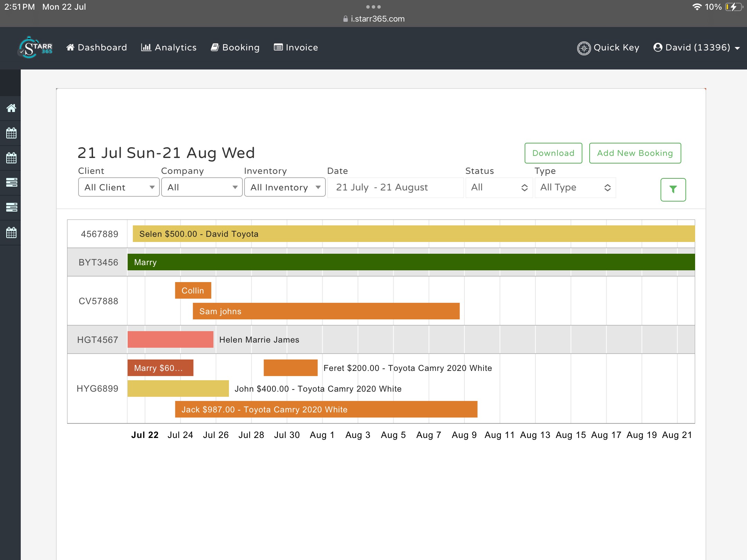The width and height of the screenshot is (747, 560).
Task: Apply filters with the green funnel button
Action: (x=673, y=189)
